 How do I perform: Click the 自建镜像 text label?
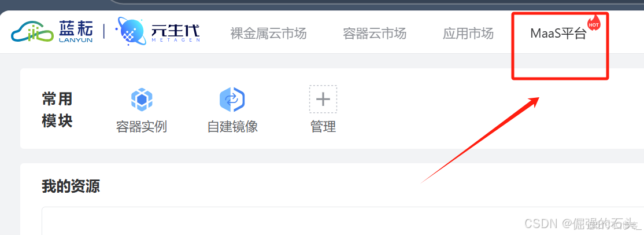[232, 127]
